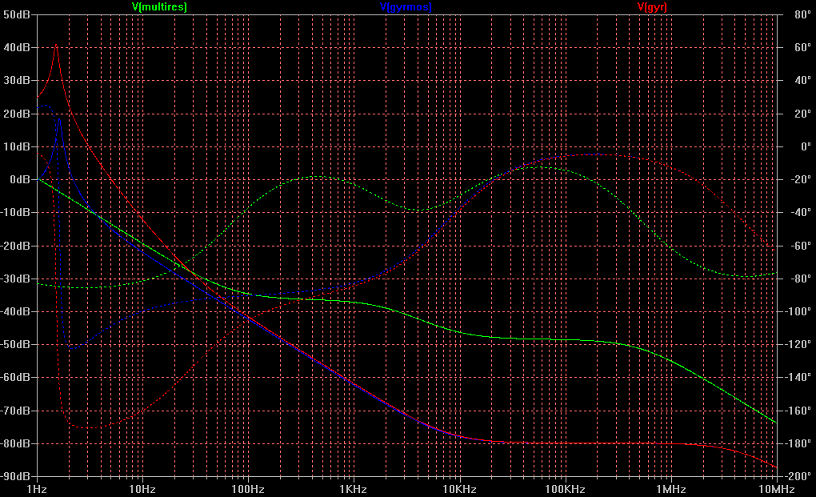
Task: Click the -70dB magnitude axis label
Action: [x=16, y=411]
